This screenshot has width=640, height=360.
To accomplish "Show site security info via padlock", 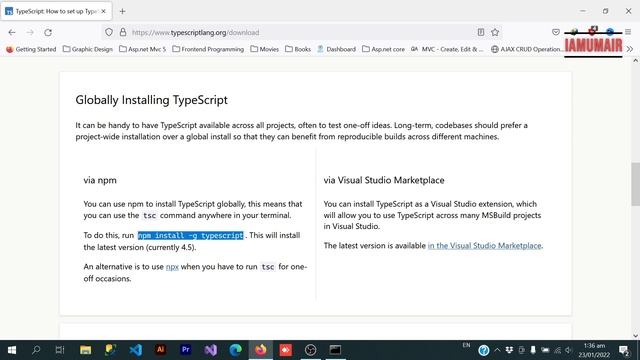I will 123,32.
